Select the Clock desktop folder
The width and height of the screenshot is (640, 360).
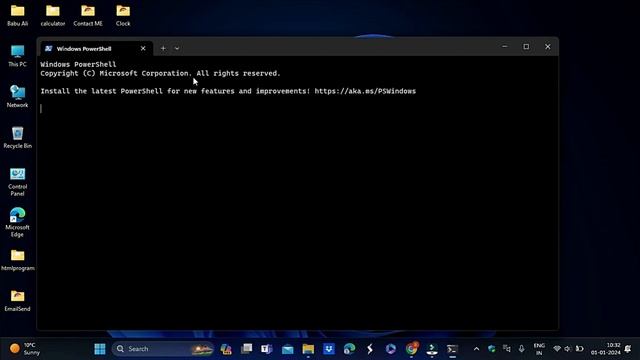pyautogui.click(x=123, y=16)
